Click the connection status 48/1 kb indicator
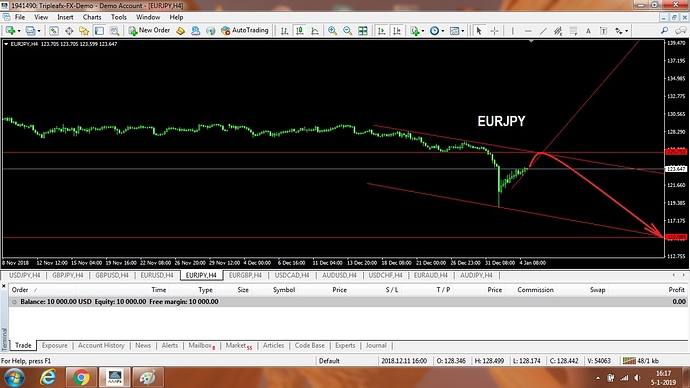This screenshot has width=690, height=388. pyautogui.click(x=641, y=361)
